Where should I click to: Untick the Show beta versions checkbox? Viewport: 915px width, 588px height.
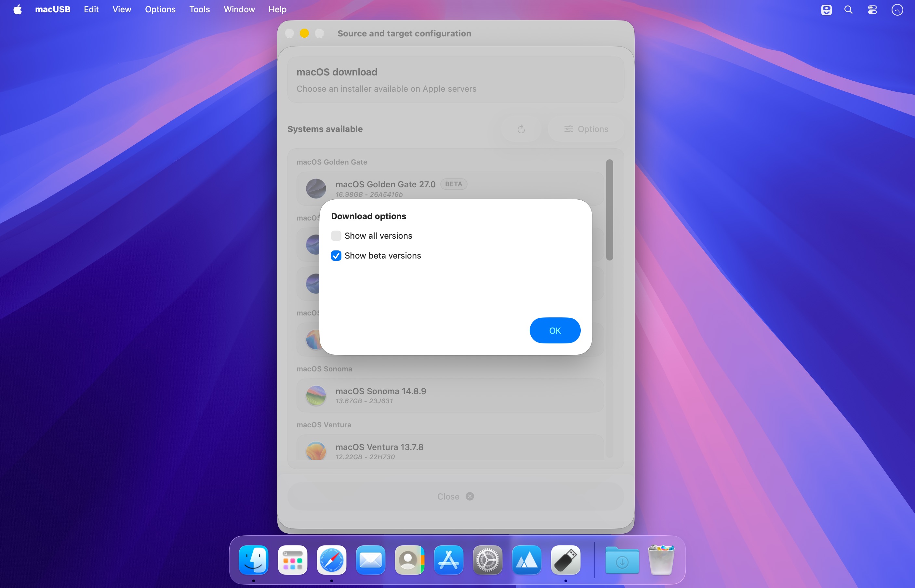point(336,255)
